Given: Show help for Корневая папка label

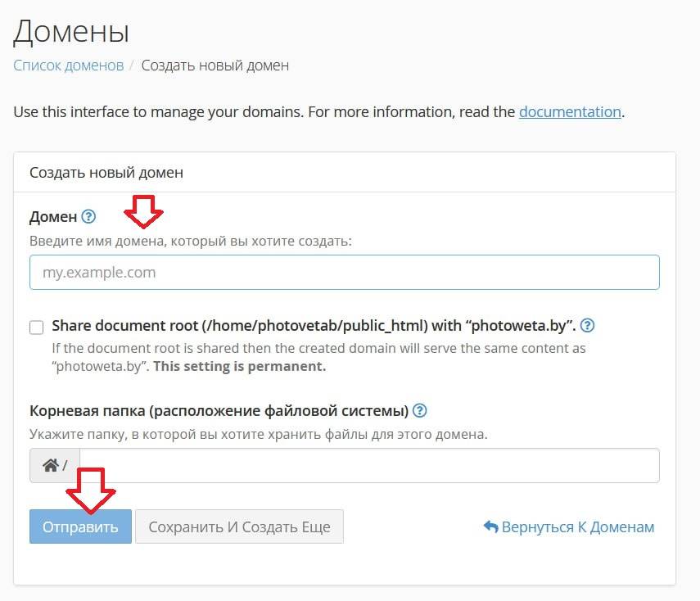Looking at the screenshot, I should pyautogui.click(x=420, y=411).
